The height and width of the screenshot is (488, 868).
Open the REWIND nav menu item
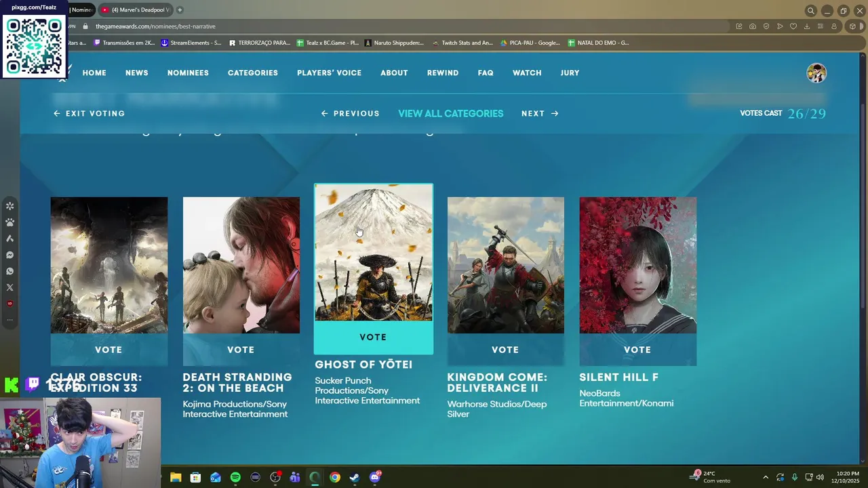tap(443, 73)
